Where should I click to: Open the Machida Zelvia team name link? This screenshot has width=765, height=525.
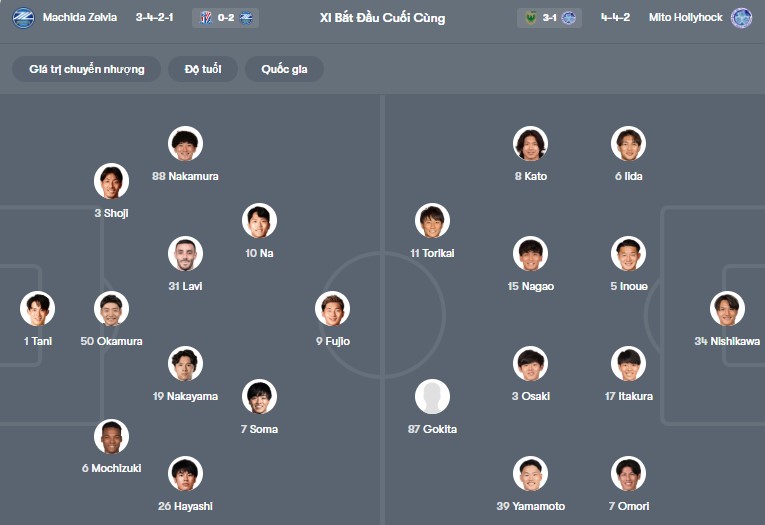point(80,18)
